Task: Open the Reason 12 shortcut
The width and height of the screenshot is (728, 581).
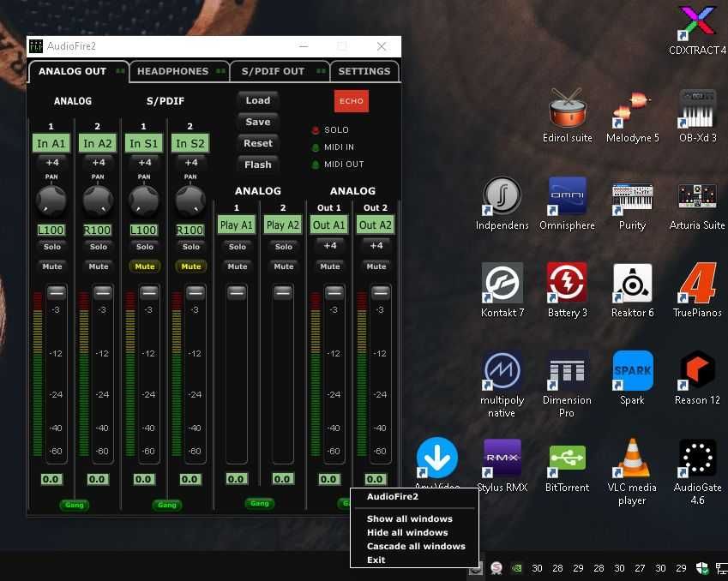Action: coord(697,371)
